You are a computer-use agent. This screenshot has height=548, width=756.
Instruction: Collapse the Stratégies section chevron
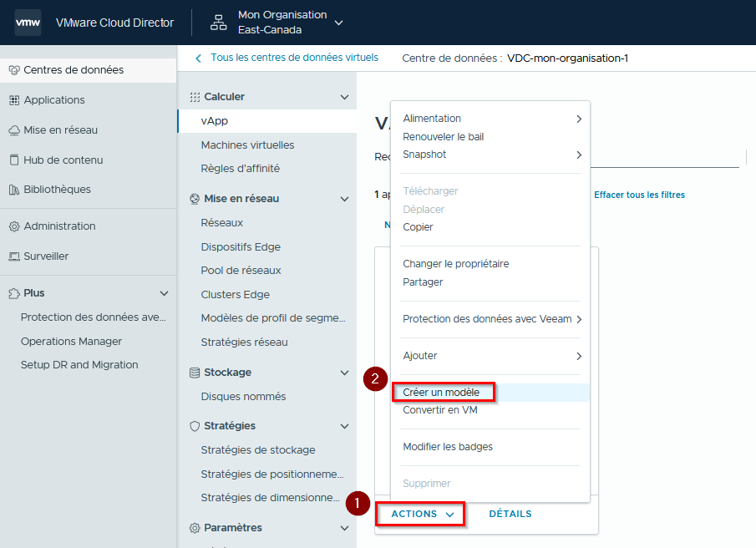pos(345,426)
